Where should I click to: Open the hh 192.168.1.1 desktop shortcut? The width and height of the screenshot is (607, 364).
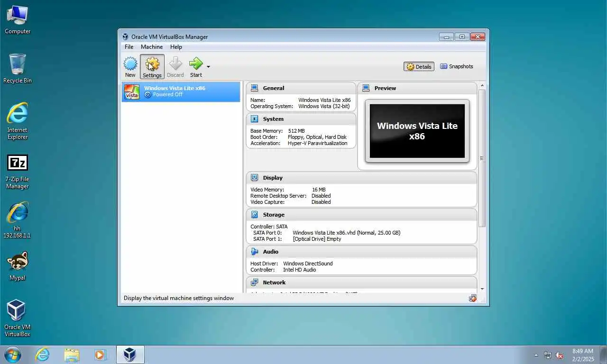[18, 220]
